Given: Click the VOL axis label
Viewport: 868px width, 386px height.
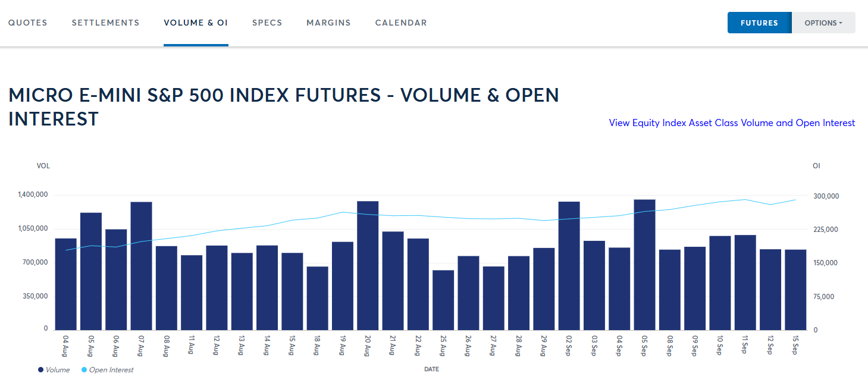Looking at the screenshot, I should pyautogui.click(x=43, y=166).
